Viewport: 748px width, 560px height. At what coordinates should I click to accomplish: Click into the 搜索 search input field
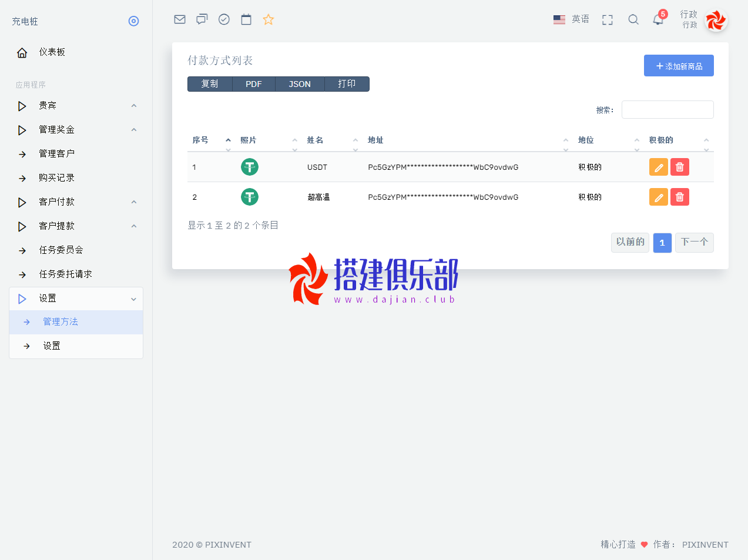[668, 110]
